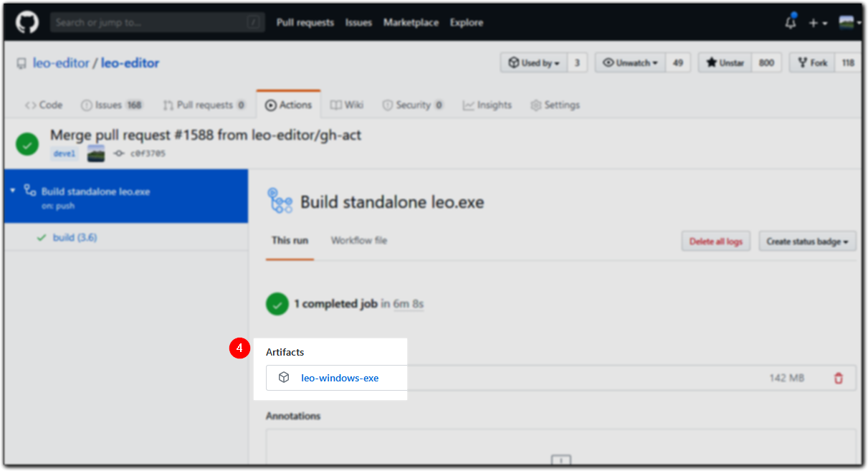Switch to the Settings tab
This screenshot has height=471, width=868.
click(555, 105)
